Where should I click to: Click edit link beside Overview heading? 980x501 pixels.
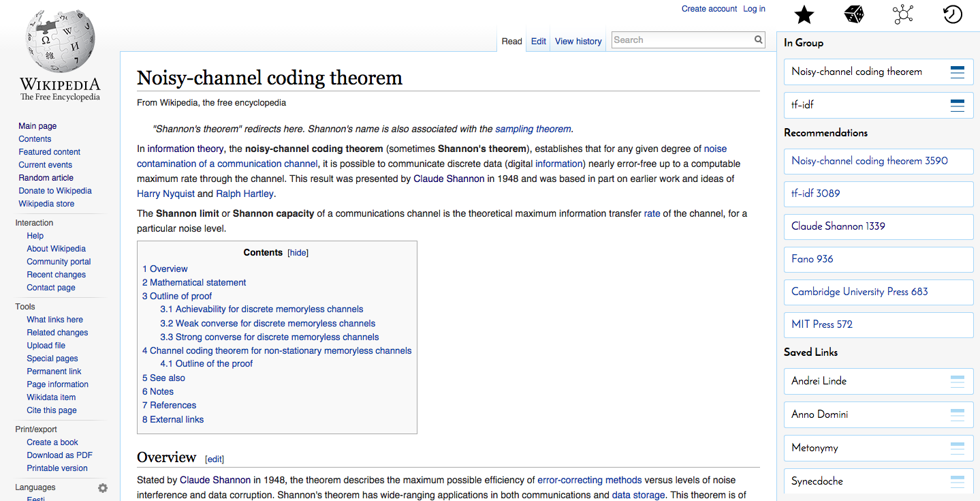[x=215, y=459]
